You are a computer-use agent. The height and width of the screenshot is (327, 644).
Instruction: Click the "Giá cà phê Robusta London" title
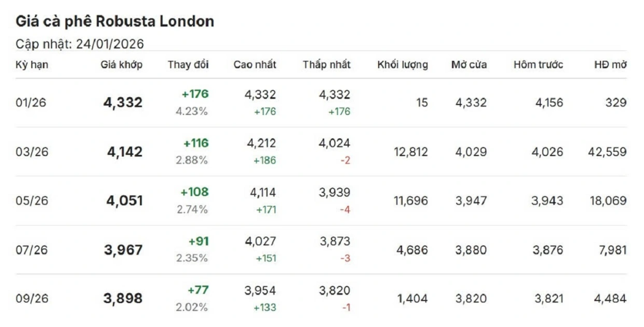115,22
